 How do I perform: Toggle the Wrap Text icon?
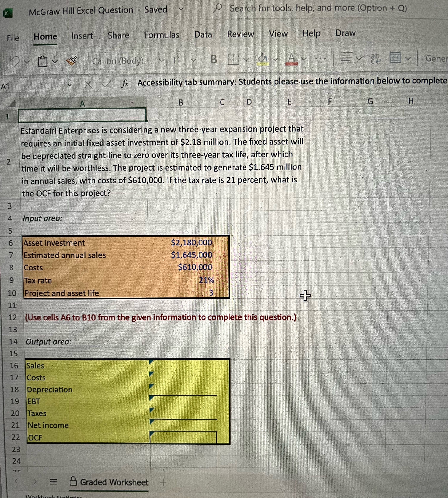point(376,58)
